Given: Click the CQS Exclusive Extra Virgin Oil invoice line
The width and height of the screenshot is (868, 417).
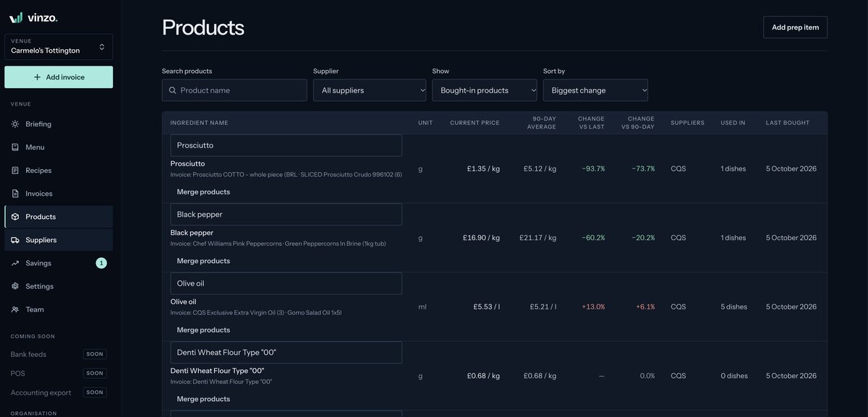Looking at the screenshot, I should [x=256, y=313].
